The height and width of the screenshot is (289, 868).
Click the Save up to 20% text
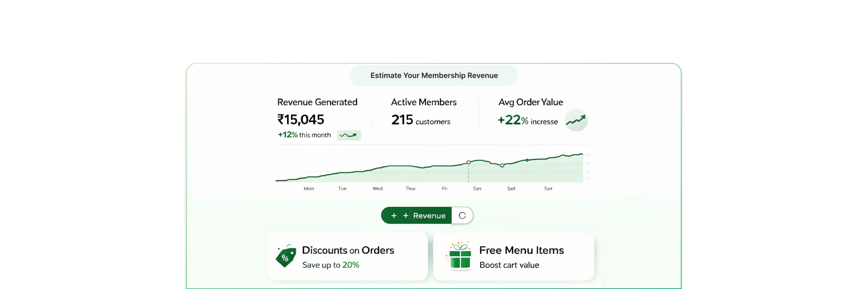[330, 265]
